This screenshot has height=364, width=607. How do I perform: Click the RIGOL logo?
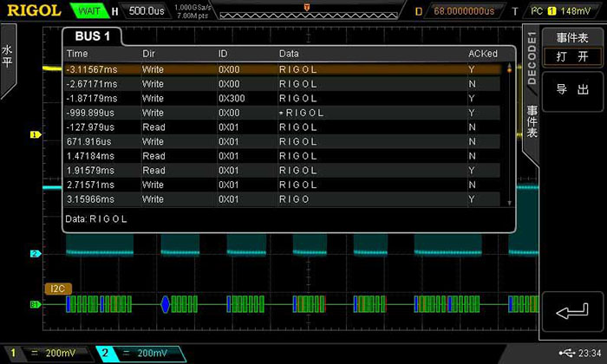tap(31, 10)
